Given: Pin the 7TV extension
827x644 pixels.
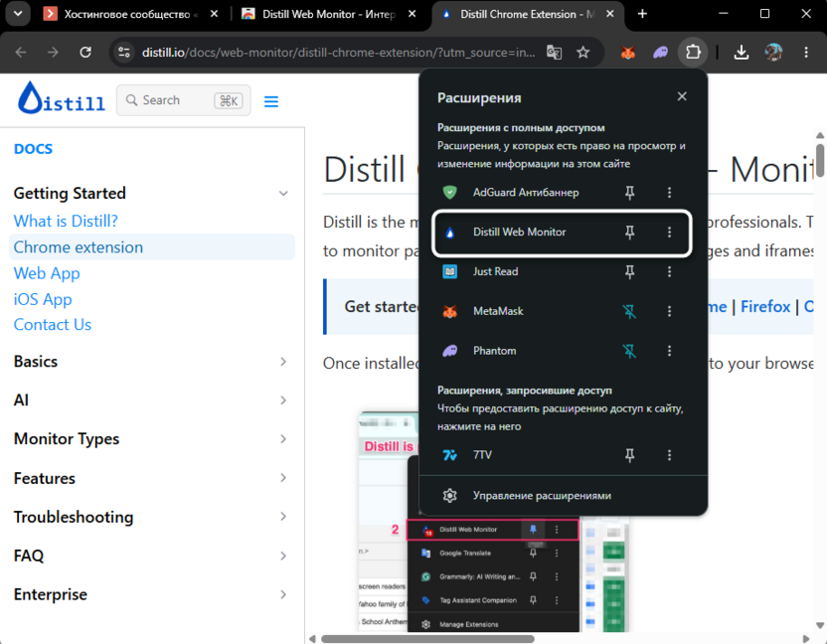Looking at the screenshot, I should coord(630,454).
